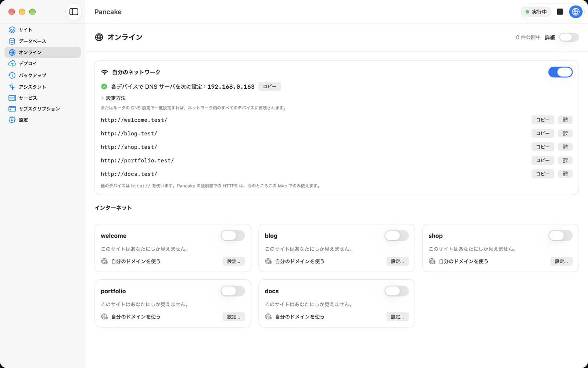The image size is (588, 368).
Task: Click the サービス server icon
Action: pos(12,98)
